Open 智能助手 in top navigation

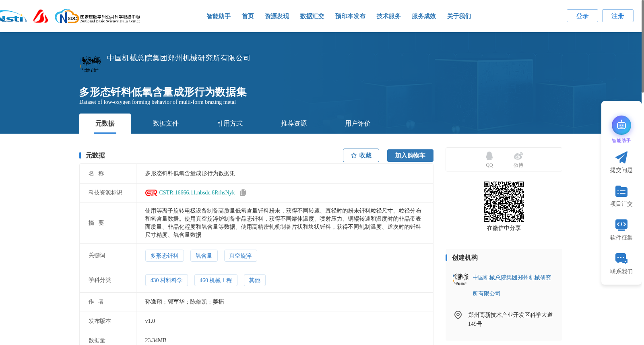click(x=219, y=16)
